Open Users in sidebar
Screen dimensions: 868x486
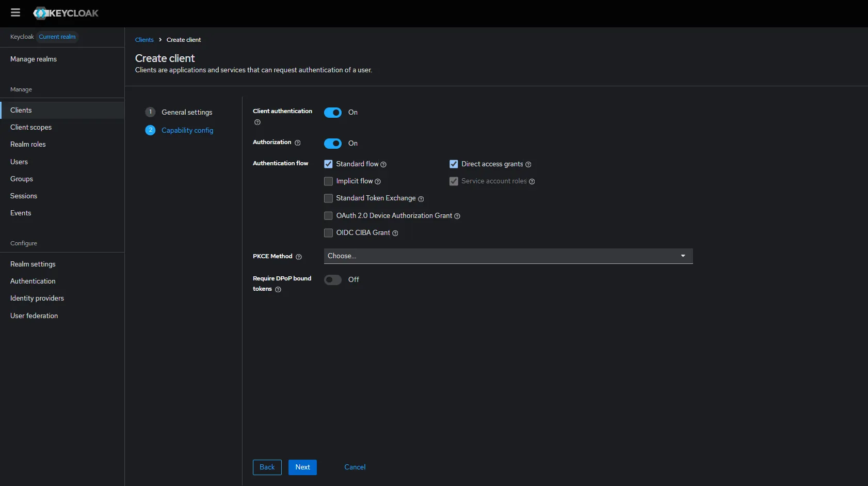(x=62, y=162)
